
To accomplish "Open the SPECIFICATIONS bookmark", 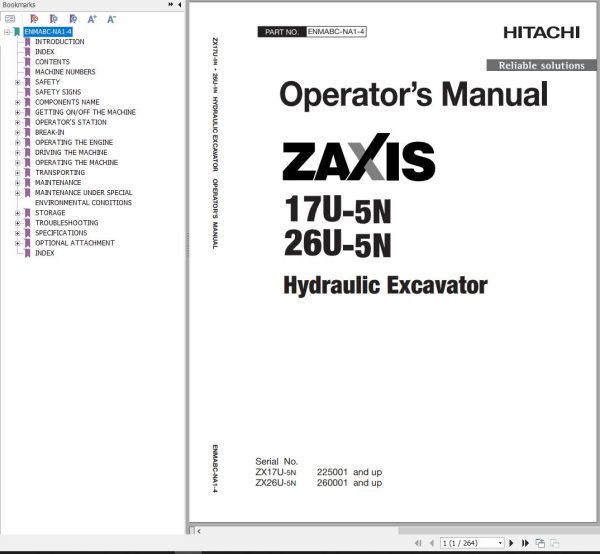I will 61,233.
